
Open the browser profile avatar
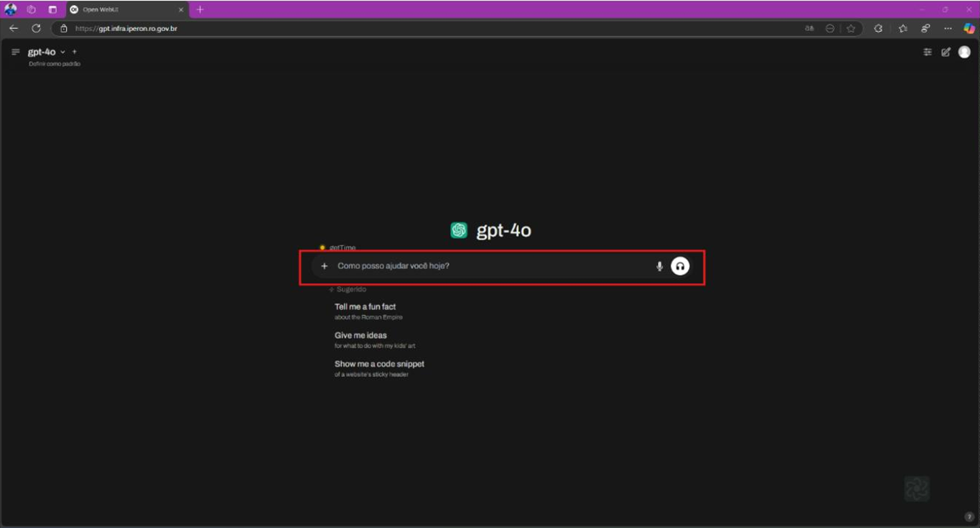pos(10,9)
